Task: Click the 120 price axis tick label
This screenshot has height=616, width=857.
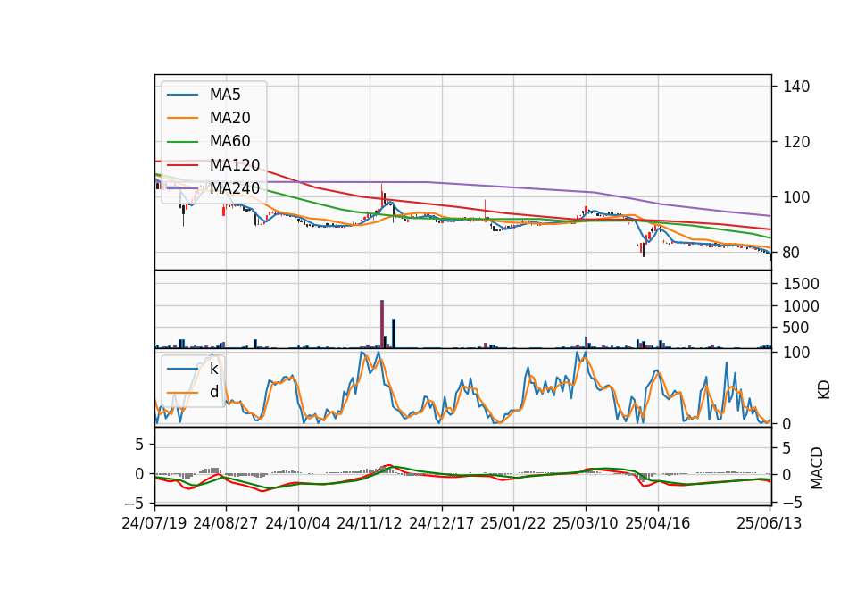Action: (796, 142)
